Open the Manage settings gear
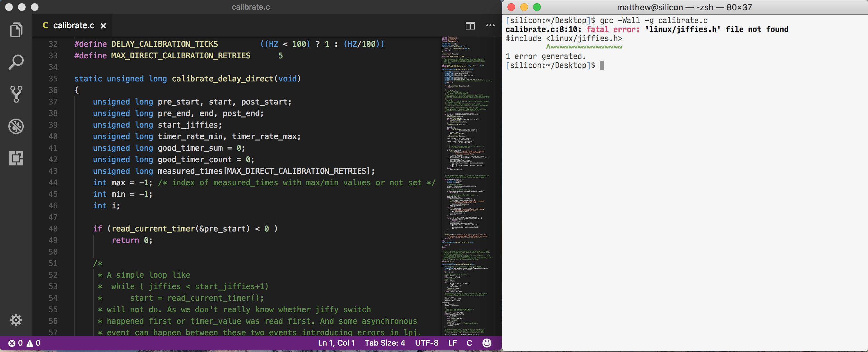The image size is (868, 352). pyautogui.click(x=16, y=320)
